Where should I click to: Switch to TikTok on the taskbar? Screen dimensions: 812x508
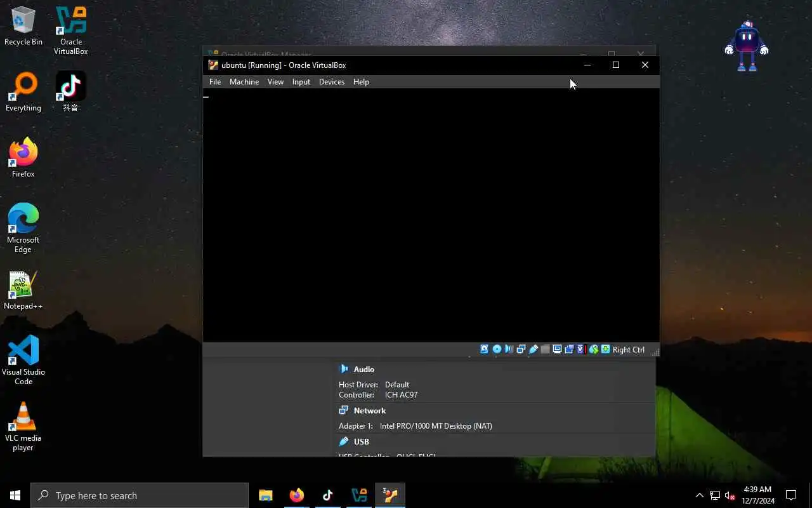(328, 495)
